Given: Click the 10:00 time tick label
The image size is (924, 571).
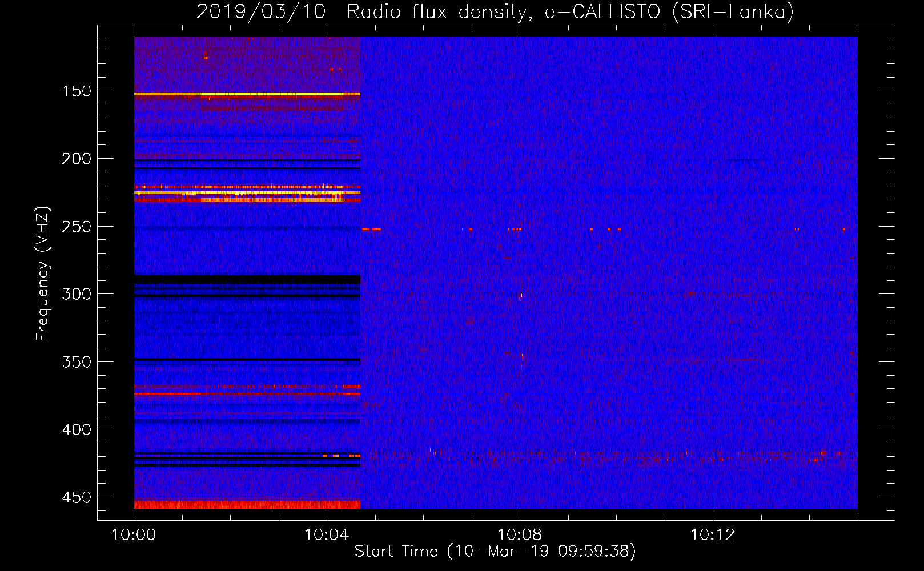Looking at the screenshot, I should pos(134,535).
